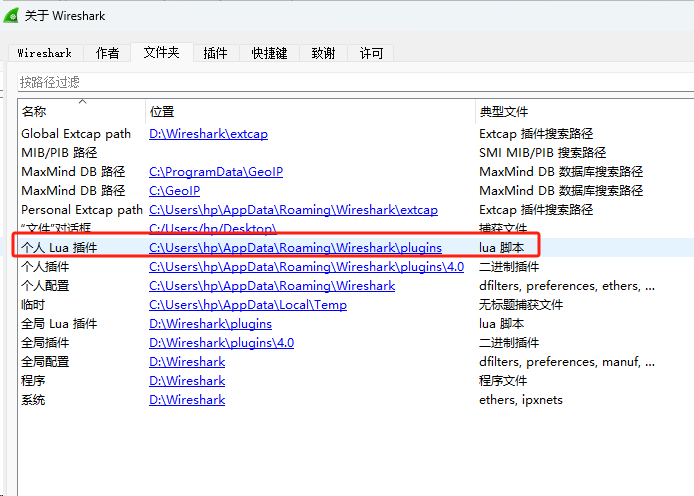Open the C:\ProgramData\GeoIP link
694x496 pixels.
click(x=216, y=172)
